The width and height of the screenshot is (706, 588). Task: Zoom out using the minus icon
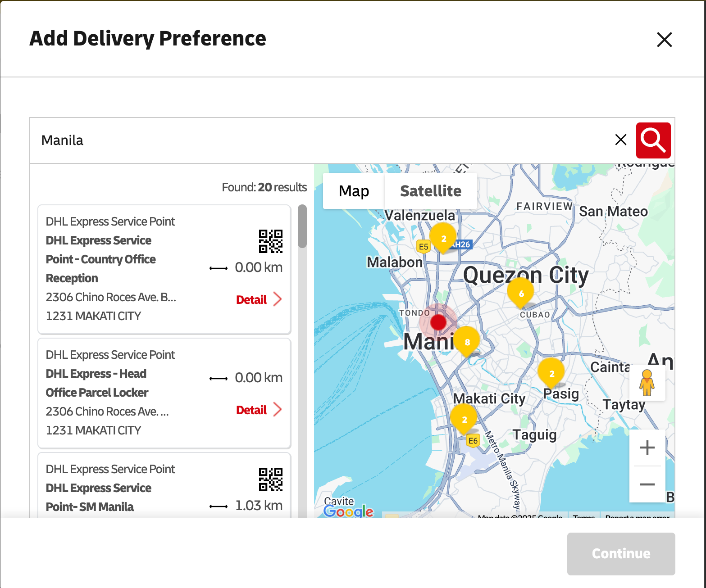click(x=647, y=484)
